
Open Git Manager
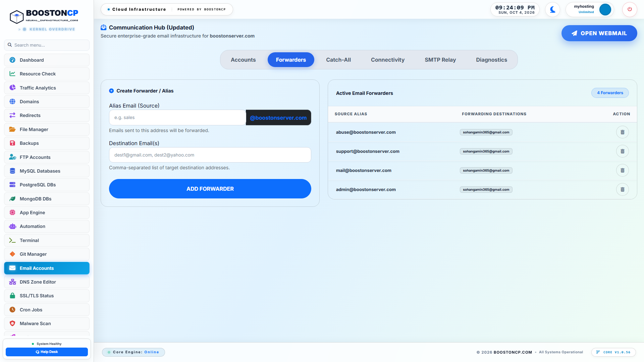point(47,254)
